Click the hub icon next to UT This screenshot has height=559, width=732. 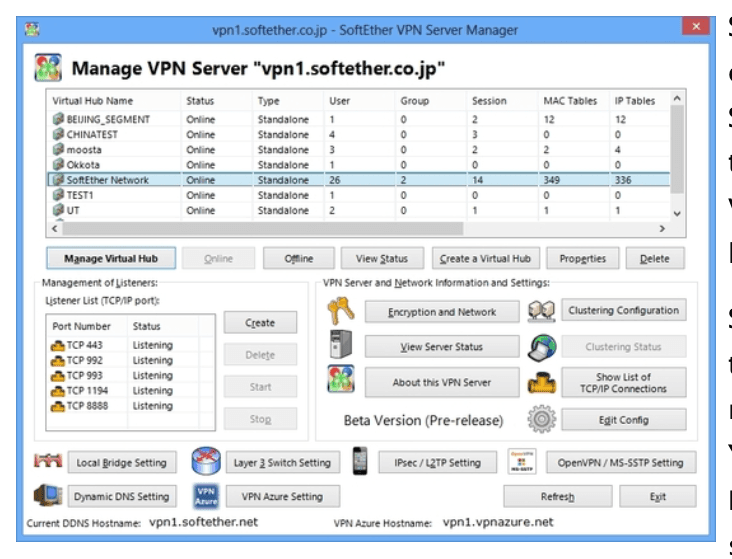pyautogui.click(x=58, y=210)
